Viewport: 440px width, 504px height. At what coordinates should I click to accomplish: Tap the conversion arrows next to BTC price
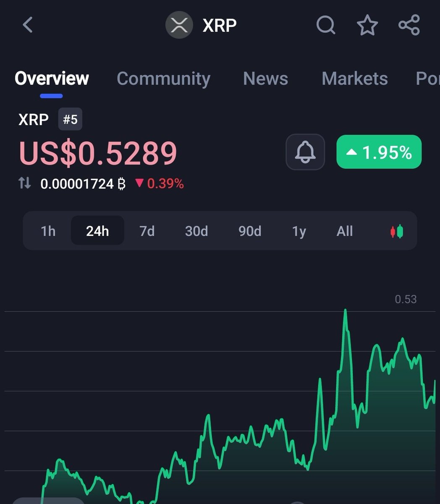coord(25,183)
